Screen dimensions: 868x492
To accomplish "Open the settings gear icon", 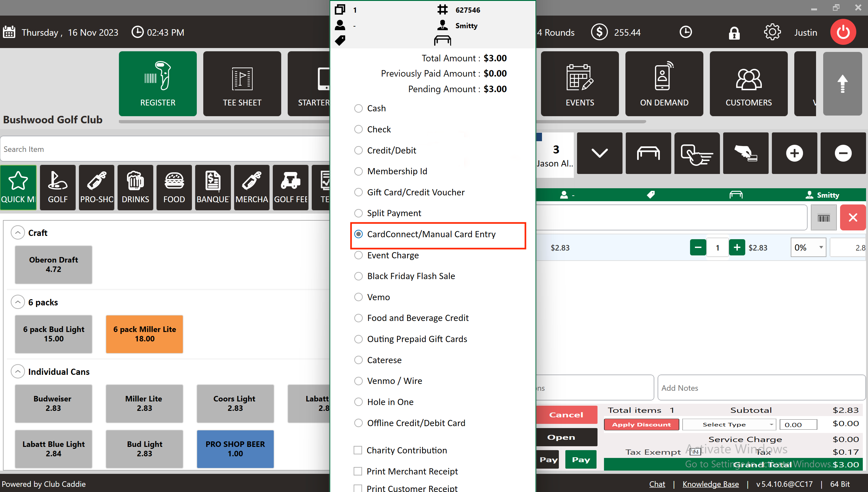I will [772, 32].
